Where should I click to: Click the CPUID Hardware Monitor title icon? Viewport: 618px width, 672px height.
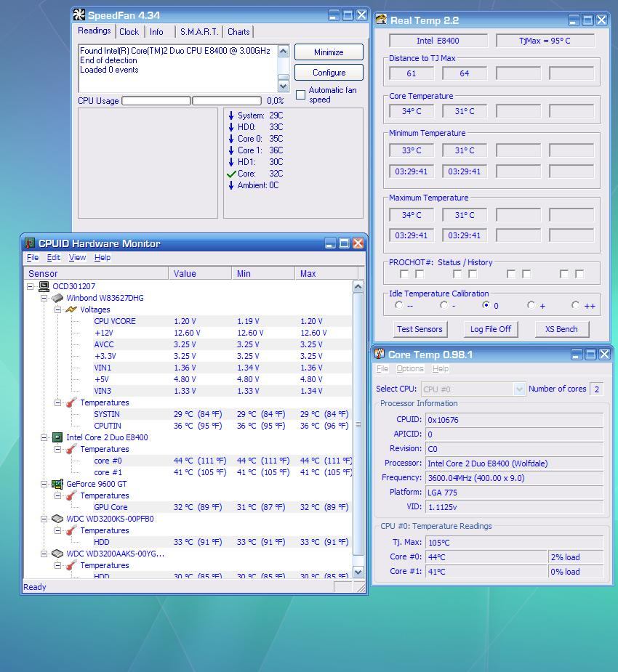30,243
